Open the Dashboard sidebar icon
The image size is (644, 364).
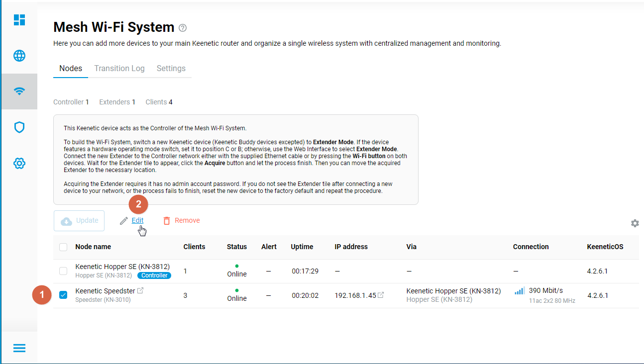[x=19, y=20]
